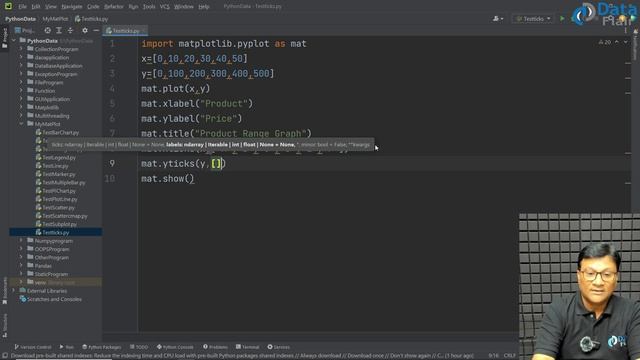Viewport: 640px width, 360px height.
Task: Open the Edit menu
Action: pyautogui.click(x=36, y=7)
